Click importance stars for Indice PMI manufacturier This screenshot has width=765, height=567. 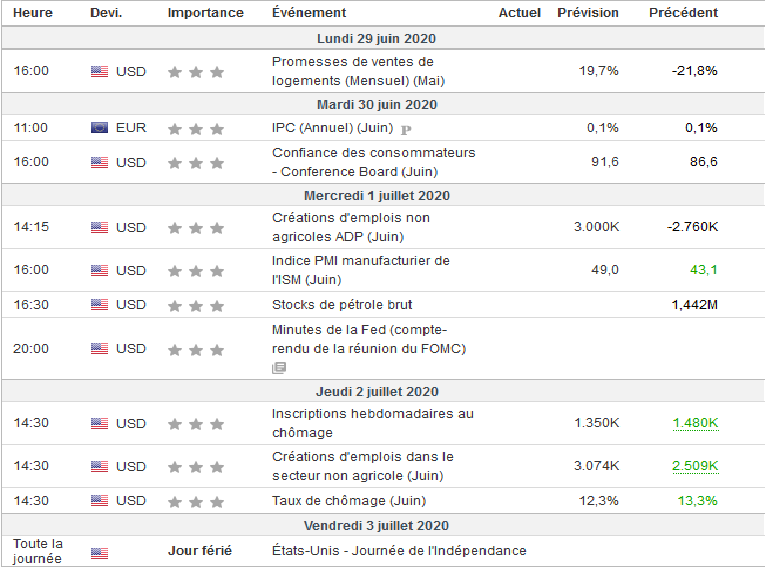click(x=196, y=270)
